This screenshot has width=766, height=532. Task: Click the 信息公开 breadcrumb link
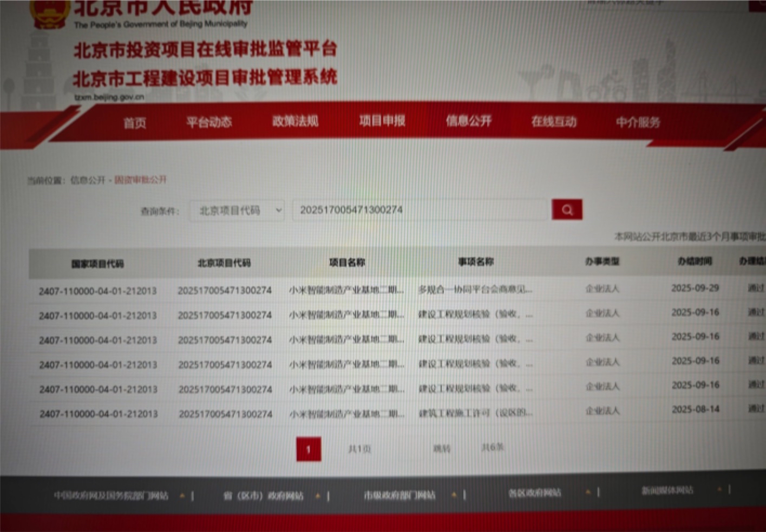(x=88, y=180)
